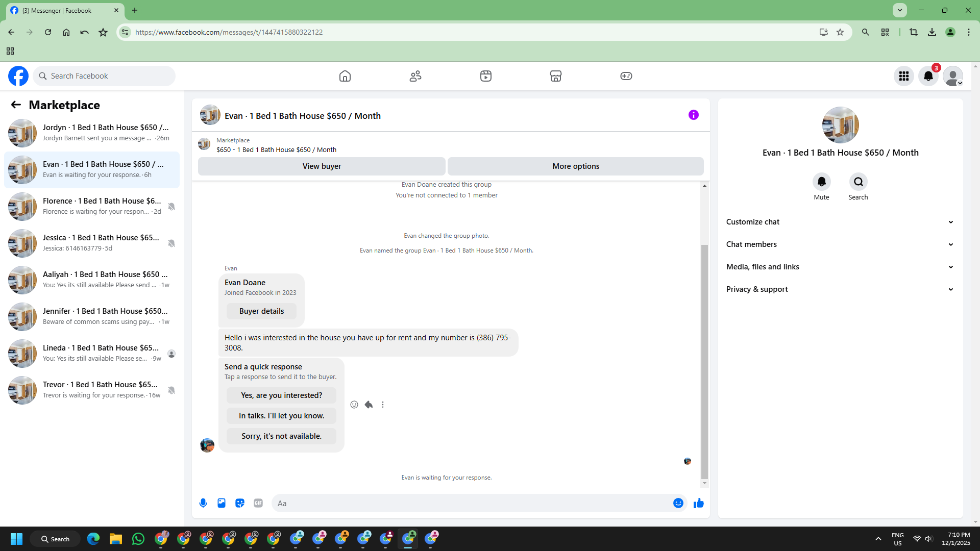Open browser extensions icon

[885, 32]
